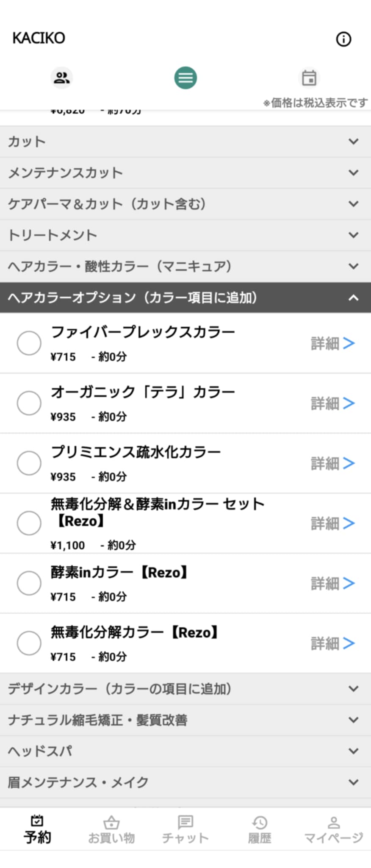View 詳細 for 無毒化分解カラー【Rezo】
This screenshot has height=868, width=371.
pos(333,643)
